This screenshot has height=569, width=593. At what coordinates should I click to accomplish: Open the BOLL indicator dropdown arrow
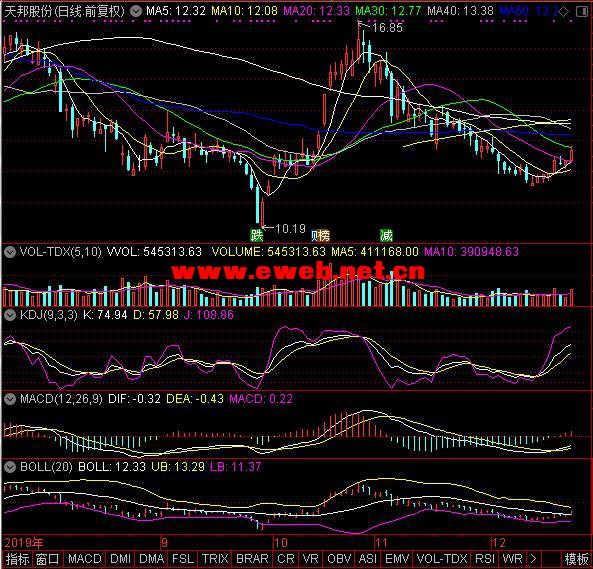click(10, 467)
